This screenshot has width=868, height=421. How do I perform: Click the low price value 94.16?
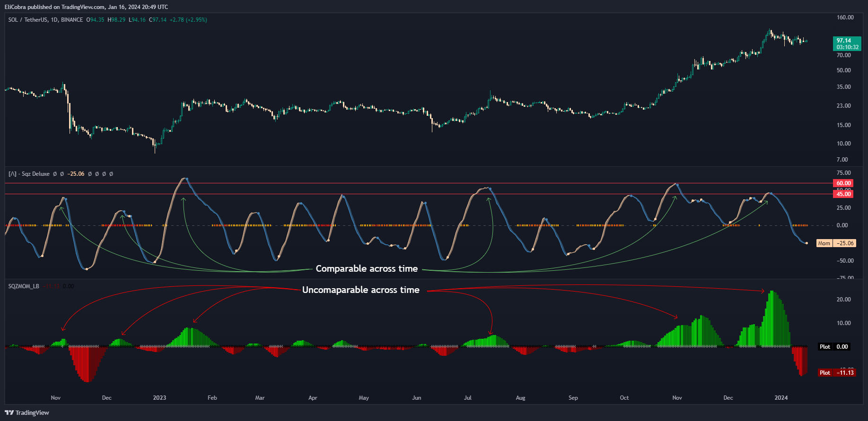(139, 20)
